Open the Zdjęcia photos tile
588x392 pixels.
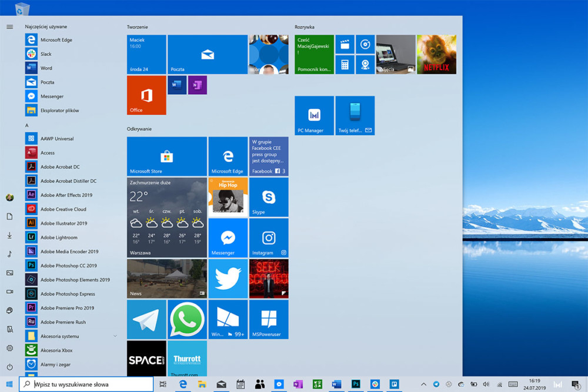coord(396,54)
